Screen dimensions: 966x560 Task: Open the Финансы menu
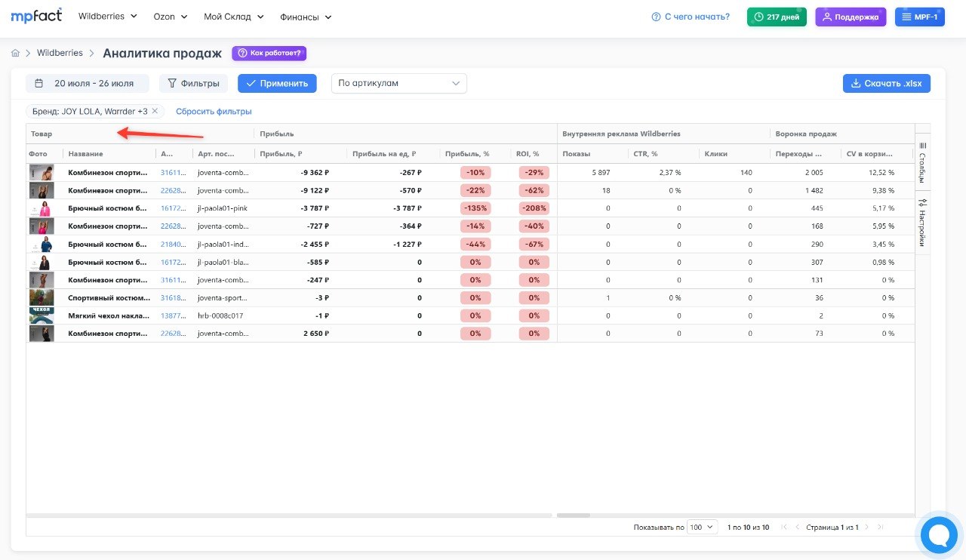pos(306,16)
